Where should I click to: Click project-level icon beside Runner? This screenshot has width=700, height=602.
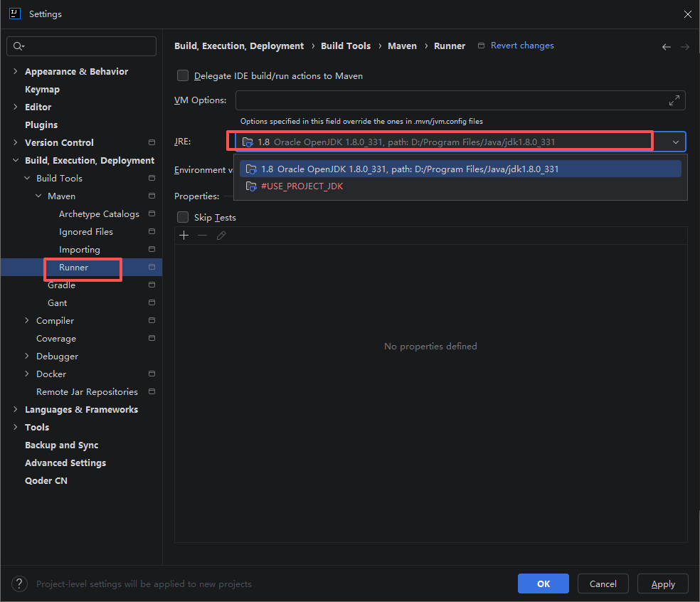click(152, 267)
